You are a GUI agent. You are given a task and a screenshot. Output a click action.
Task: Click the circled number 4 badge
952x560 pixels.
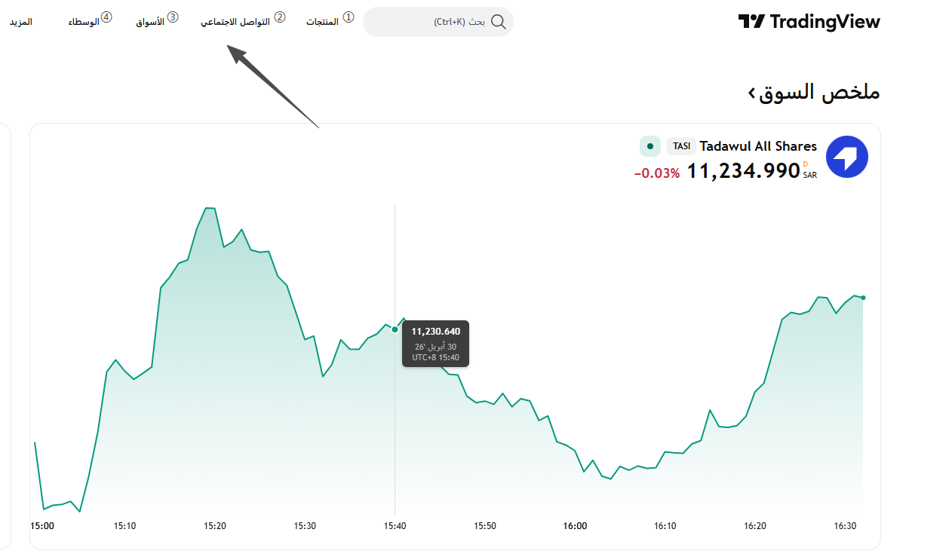(x=106, y=17)
